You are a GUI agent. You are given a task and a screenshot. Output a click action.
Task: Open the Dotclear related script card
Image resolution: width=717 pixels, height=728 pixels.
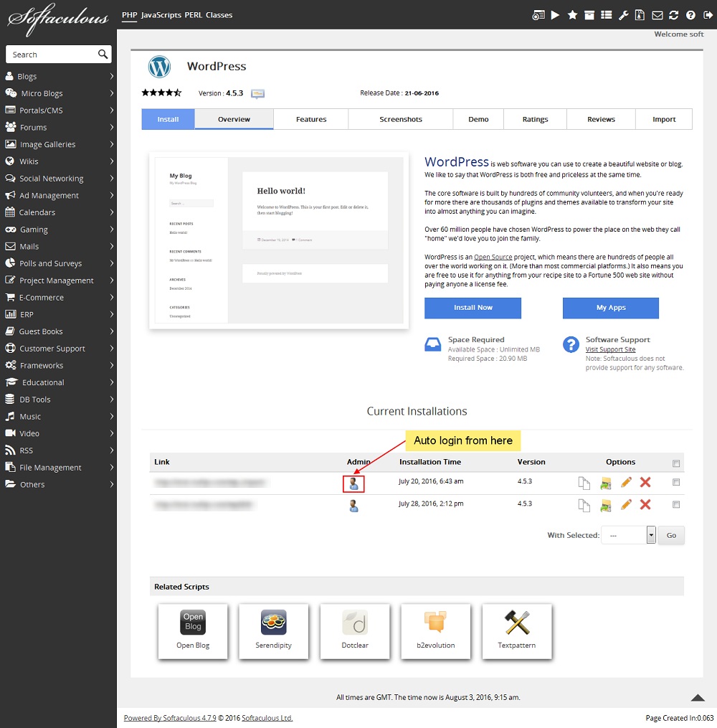(354, 631)
